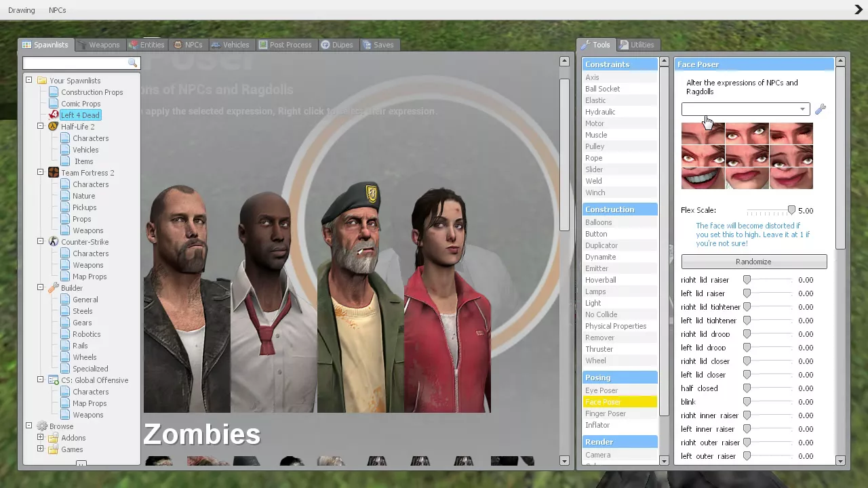Click the spawn list scrollbar down arrow
The width and height of the screenshot is (868, 488).
[x=564, y=461]
